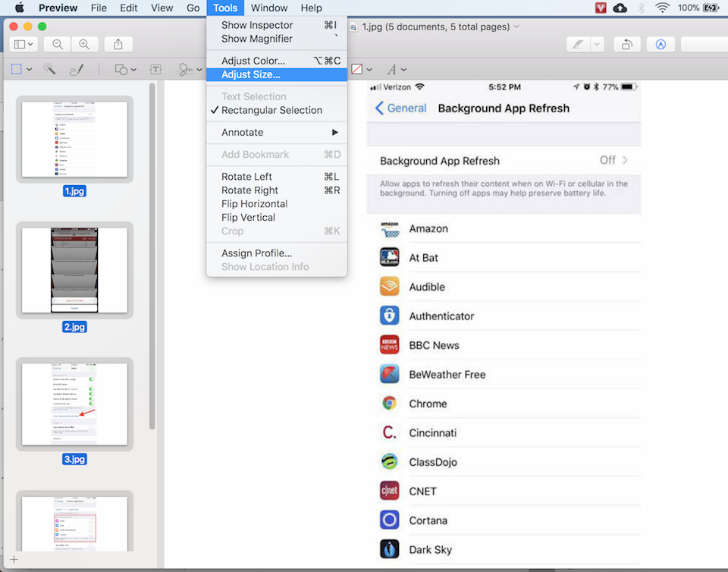Open the Sign signature tool
Image resolution: width=728 pixels, height=572 pixels.
[187, 69]
